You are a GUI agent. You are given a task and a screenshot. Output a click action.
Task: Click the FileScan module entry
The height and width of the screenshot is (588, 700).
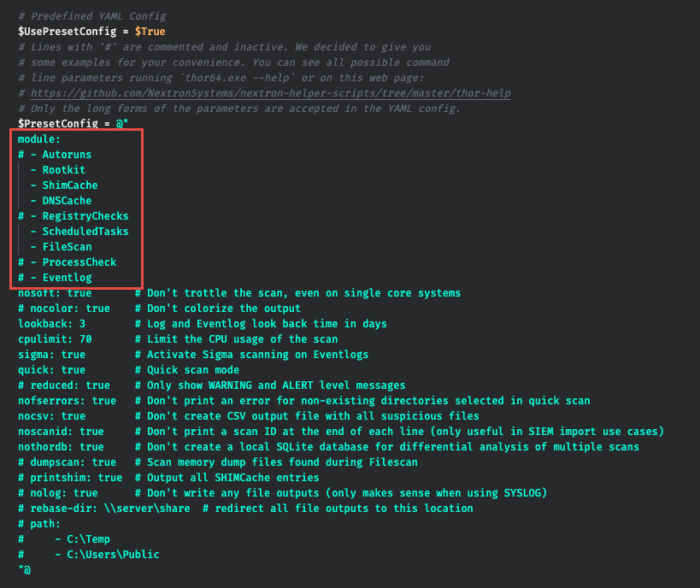pyautogui.click(x=67, y=246)
